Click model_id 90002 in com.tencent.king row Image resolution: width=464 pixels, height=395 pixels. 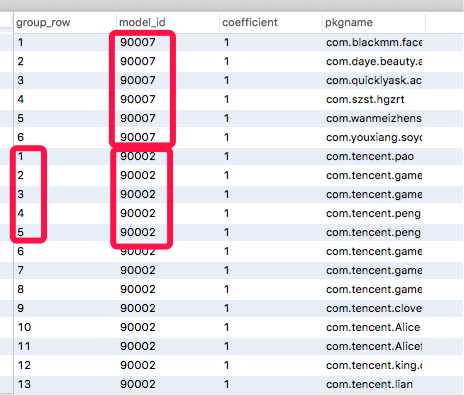click(138, 365)
